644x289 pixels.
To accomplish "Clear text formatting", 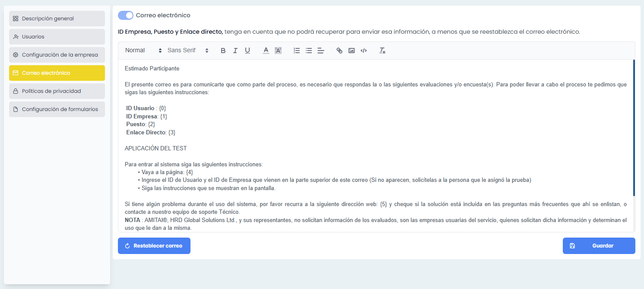I will (x=382, y=51).
